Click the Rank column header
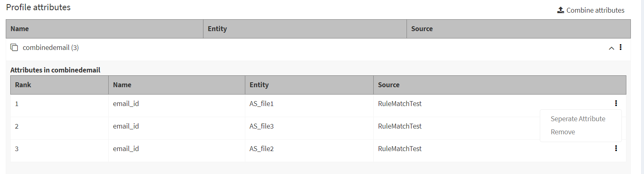Screen dimensions: 644x174 (x=23, y=85)
